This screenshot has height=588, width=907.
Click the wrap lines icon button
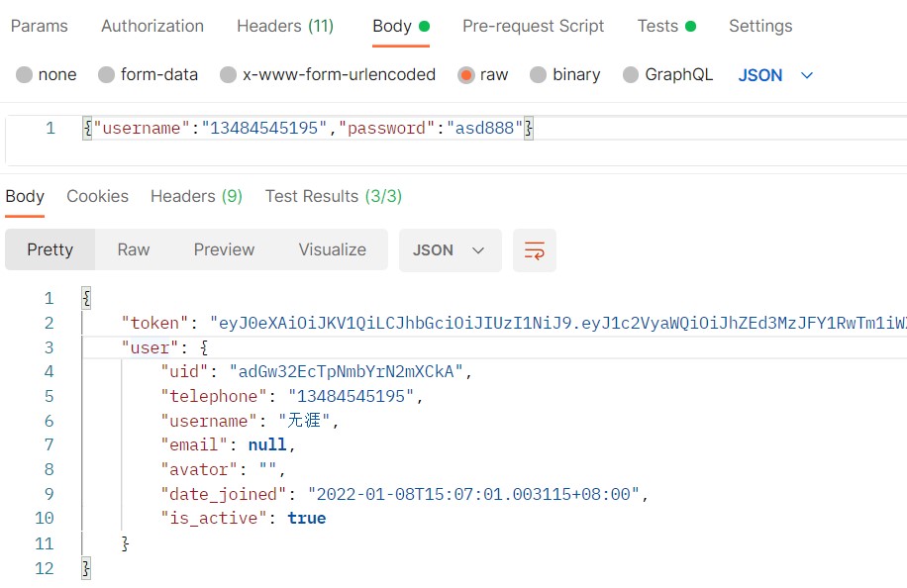click(x=535, y=250)
